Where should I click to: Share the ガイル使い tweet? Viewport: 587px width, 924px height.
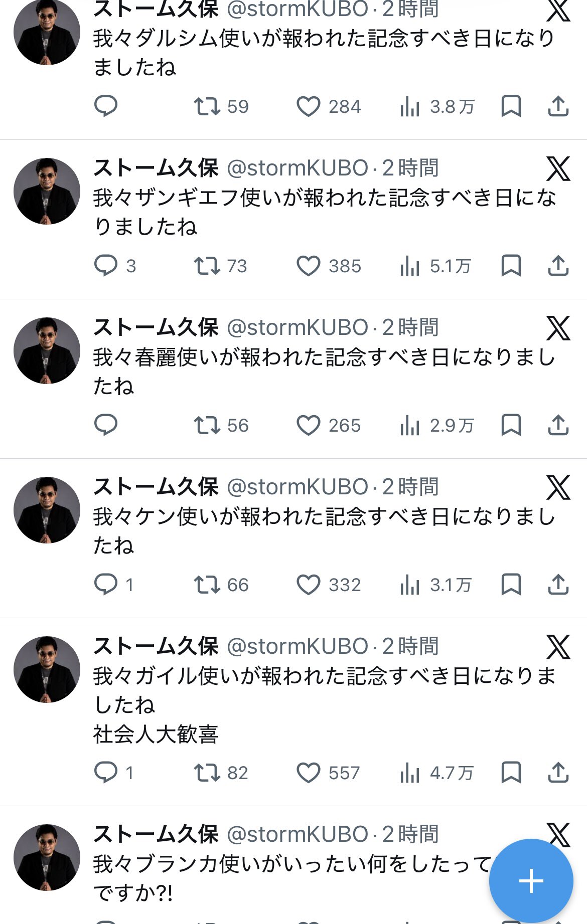click(558, 773)
